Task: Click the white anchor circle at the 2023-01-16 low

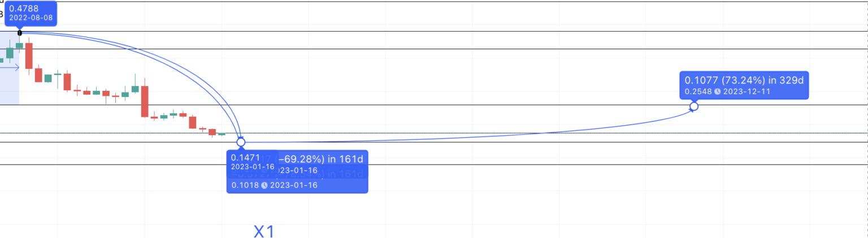Action: [241, 142]
